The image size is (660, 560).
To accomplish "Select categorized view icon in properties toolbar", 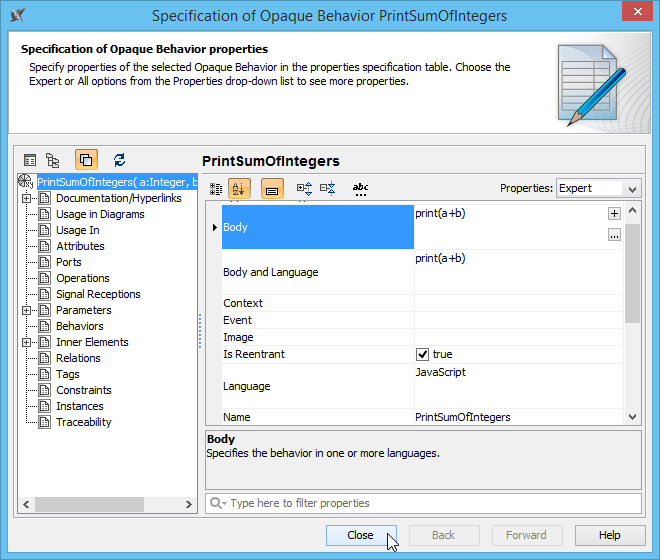I will click(x=216, y=188).
